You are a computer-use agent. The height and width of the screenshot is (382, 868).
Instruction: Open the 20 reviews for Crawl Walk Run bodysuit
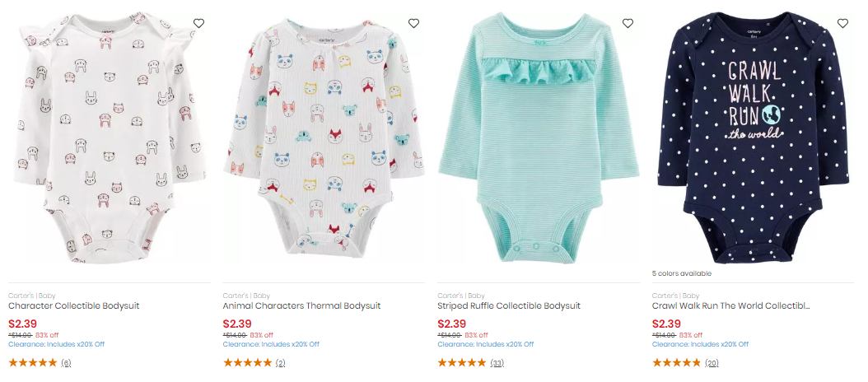click(712, 363)
